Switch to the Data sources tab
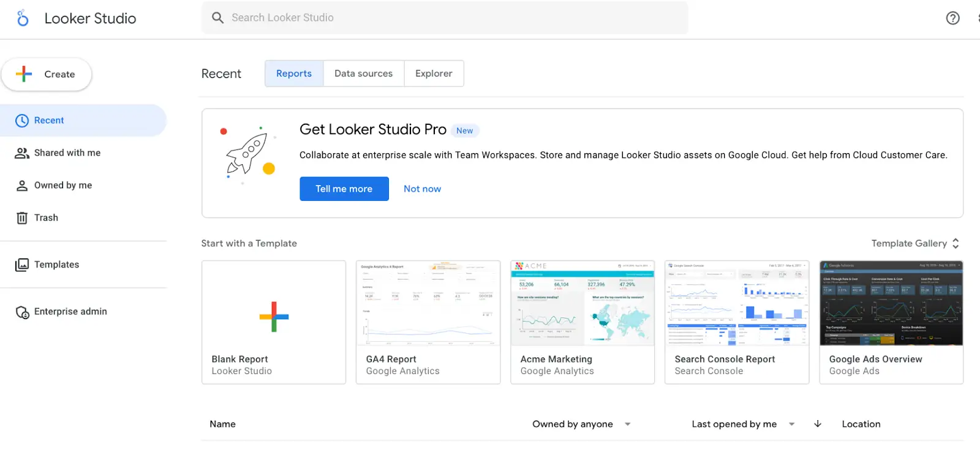 pos(364,73)
